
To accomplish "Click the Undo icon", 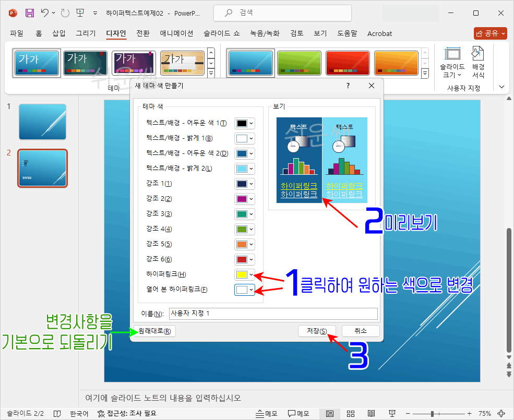I will coord(46,13).
